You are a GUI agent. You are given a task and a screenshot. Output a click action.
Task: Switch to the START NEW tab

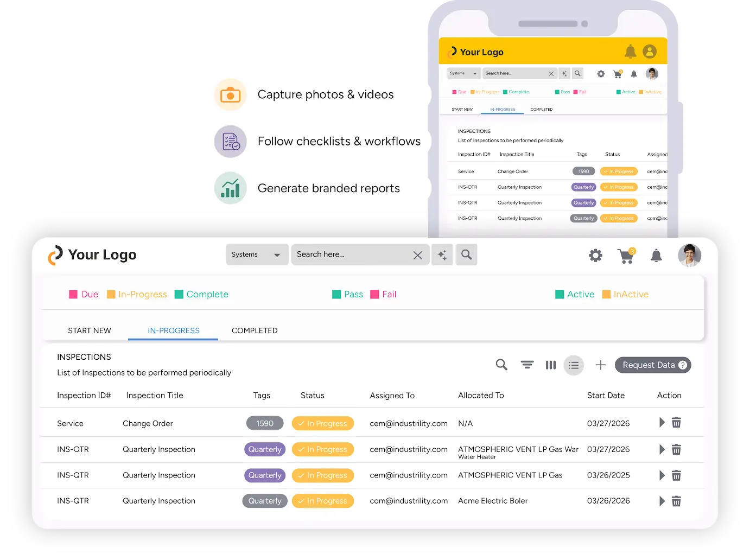[x=90, y=330]
